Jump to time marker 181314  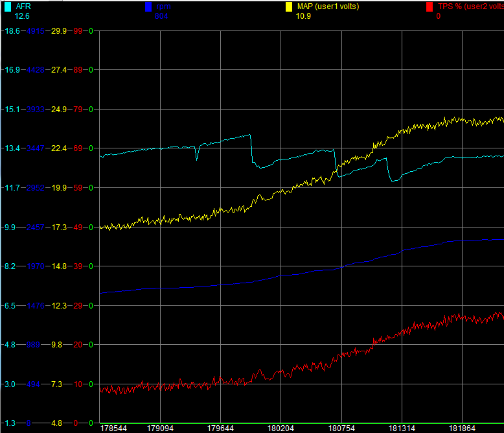[402, 428]
